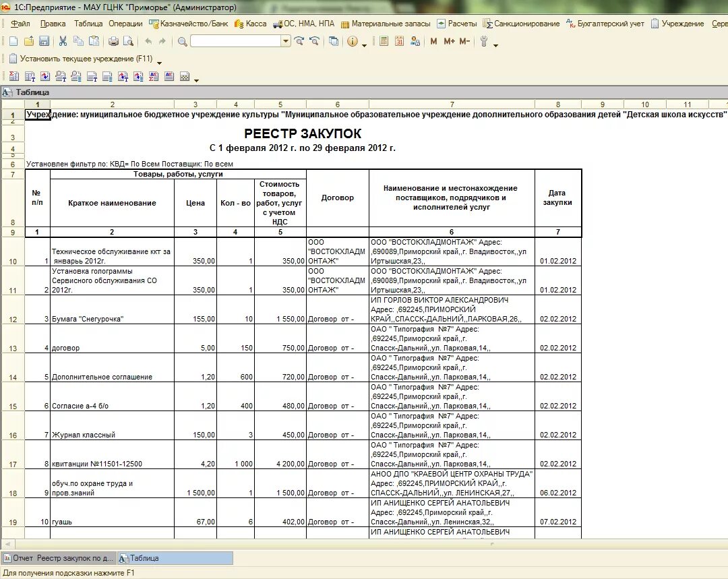This screenshot has height=579, width=728.
Task: Click the Save floppy disk icon
Action: 44,41
